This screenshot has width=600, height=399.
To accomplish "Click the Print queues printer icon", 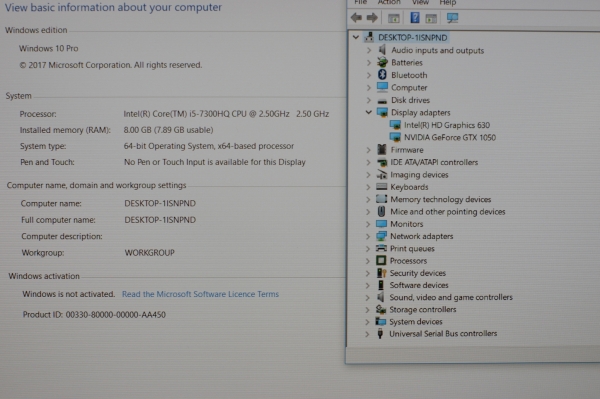I will 381,248.
